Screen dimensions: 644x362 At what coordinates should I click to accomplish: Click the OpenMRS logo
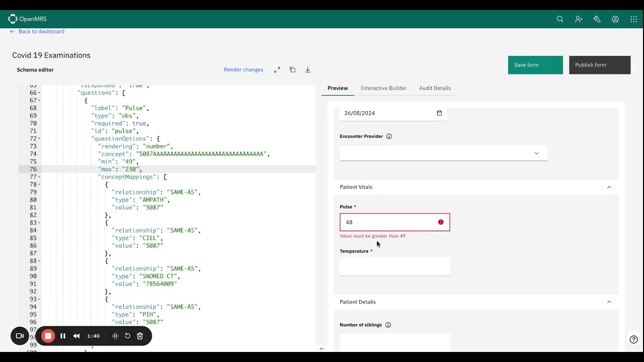coord(27,19)
